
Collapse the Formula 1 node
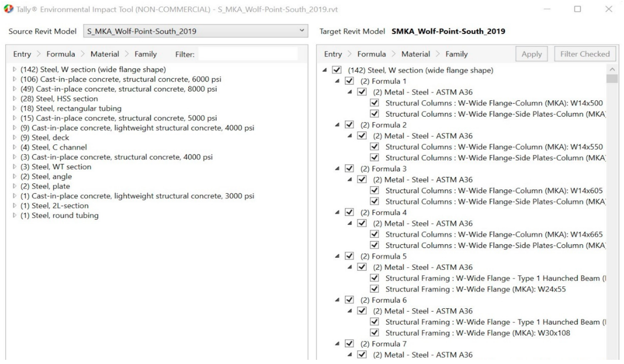(337, 81)
